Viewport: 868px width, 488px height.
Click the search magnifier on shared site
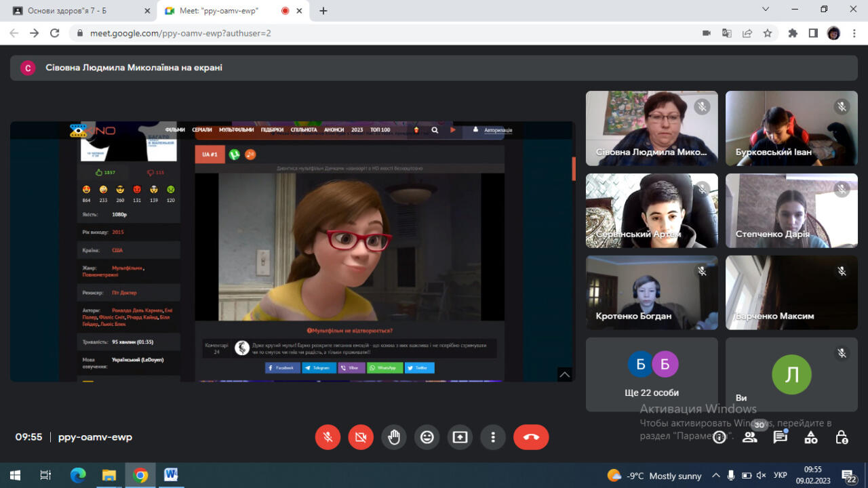[435, 130]
